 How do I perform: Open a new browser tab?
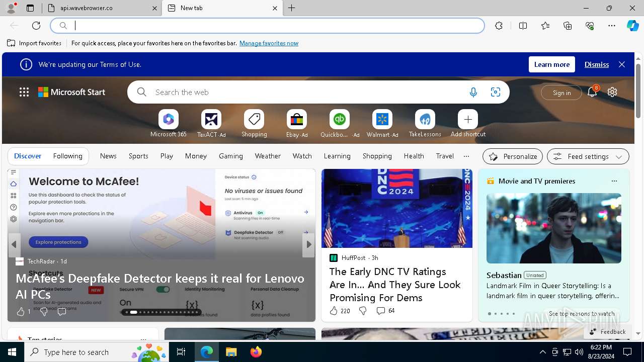292,8
